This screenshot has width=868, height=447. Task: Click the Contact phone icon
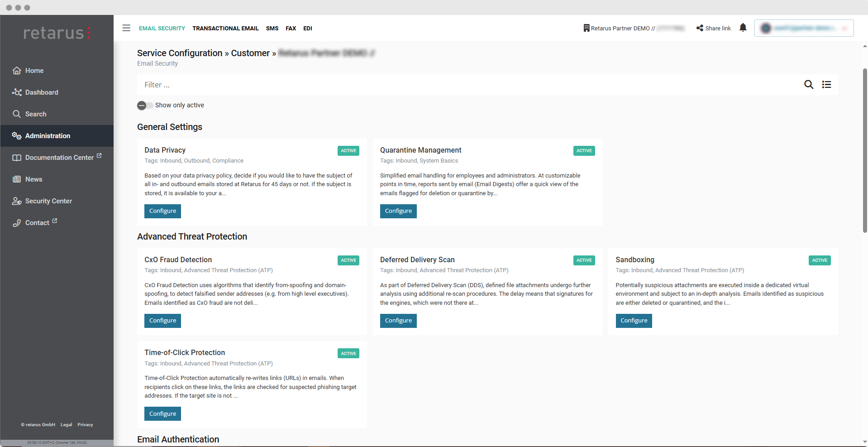coord(17,223)
